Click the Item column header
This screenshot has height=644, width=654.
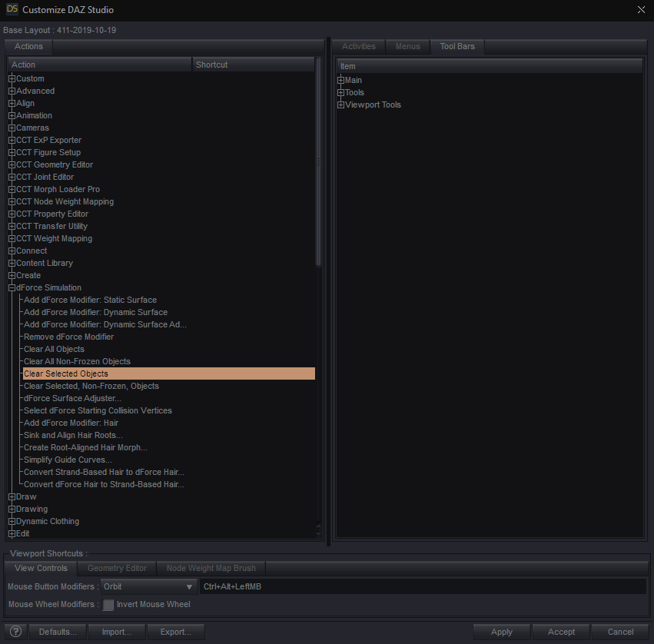490,66
